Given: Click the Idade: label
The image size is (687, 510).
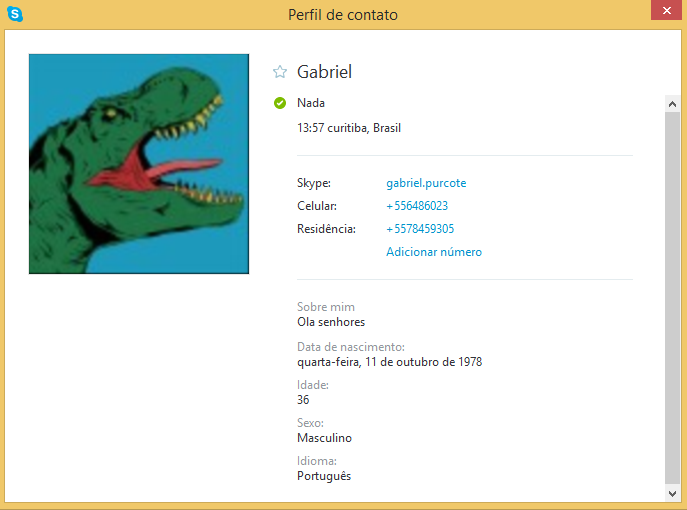Looking at the screenshot, I should click(x=313, y=385).
